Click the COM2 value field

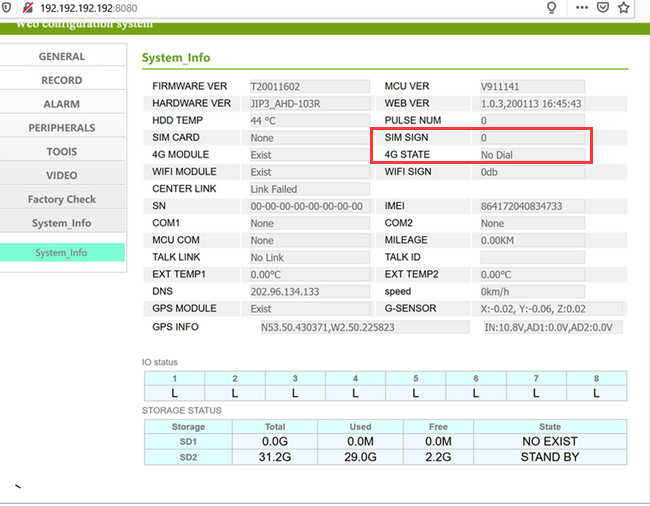click(532, 223)
